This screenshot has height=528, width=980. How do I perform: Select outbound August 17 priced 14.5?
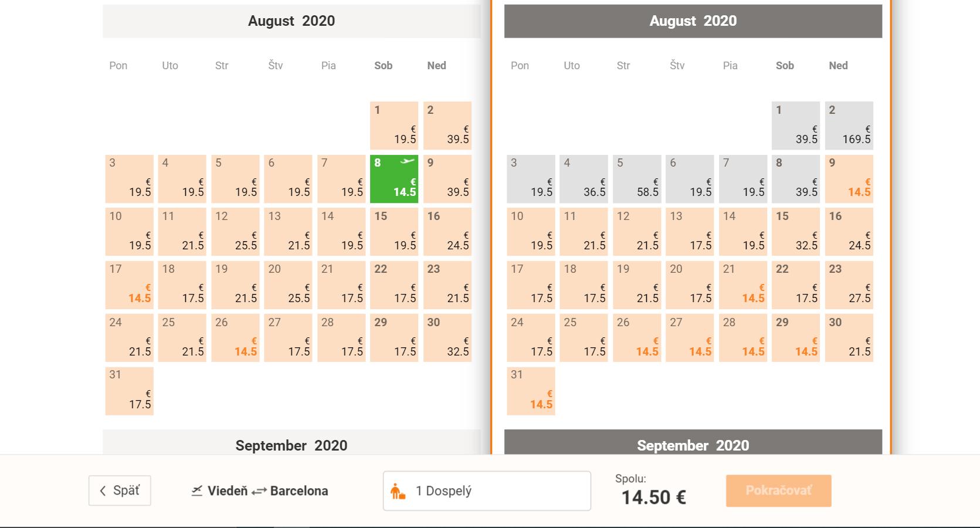point(129,285)
